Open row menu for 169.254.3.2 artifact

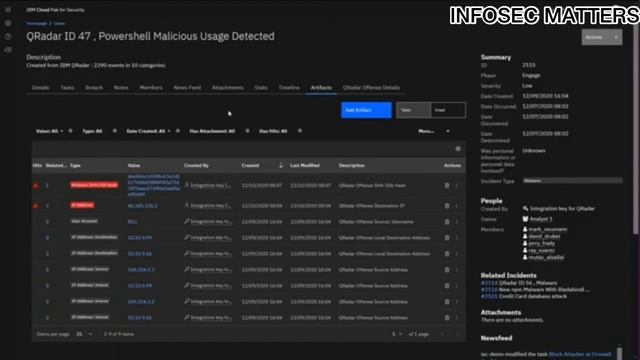click(x=457, y=302)
